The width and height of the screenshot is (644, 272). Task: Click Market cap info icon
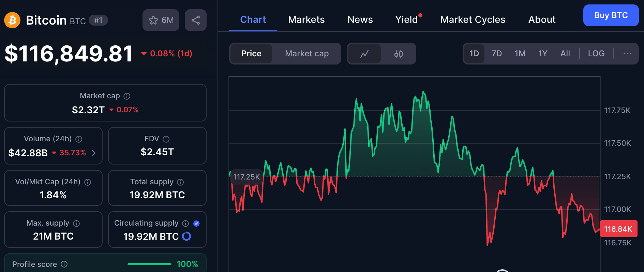[127, 96]
